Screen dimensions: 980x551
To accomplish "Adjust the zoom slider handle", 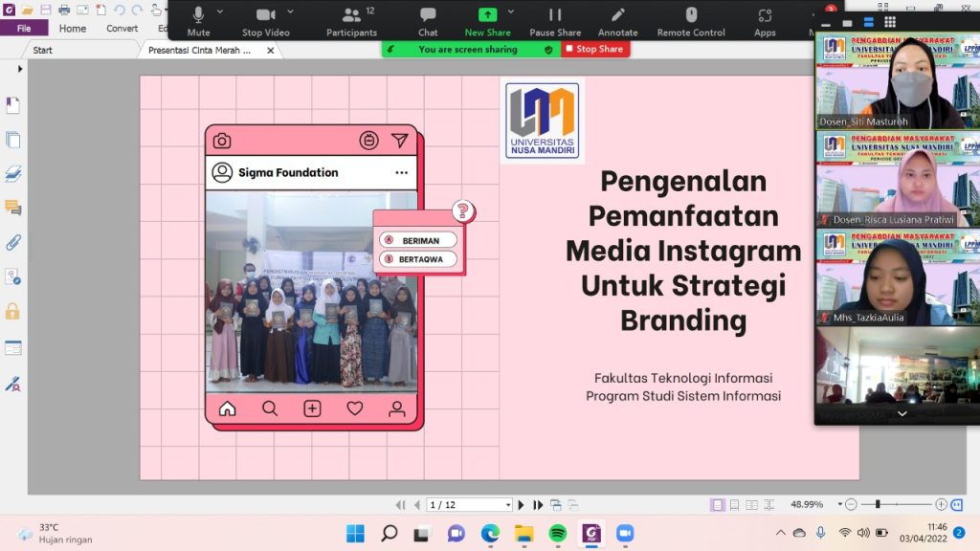I will point(878,504).
